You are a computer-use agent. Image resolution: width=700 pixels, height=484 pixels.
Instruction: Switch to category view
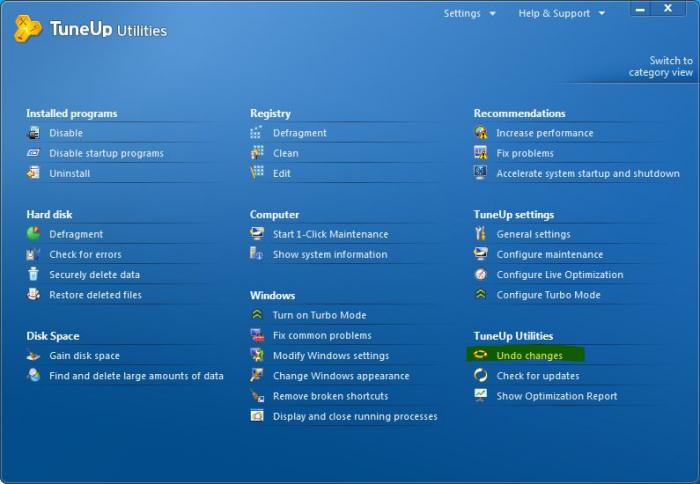[661, 67]
